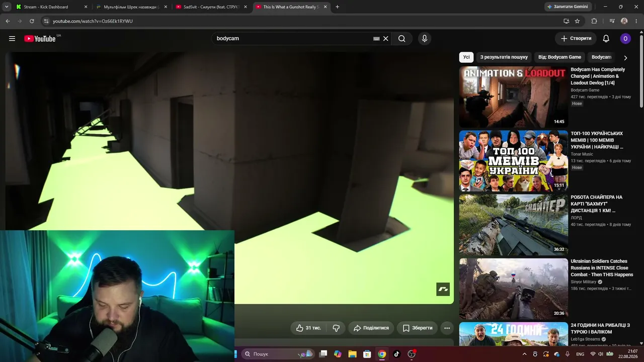Close the Stream - Kick Dashboard tab
This screenshot has width=644, height=362.
pyautogui.click(x=86, y=7)
